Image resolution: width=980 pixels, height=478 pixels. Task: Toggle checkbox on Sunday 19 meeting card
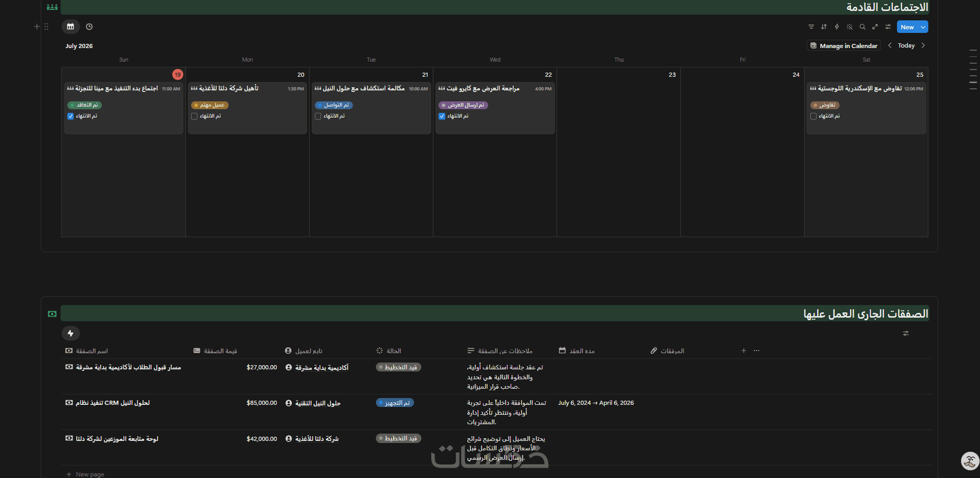70,116
